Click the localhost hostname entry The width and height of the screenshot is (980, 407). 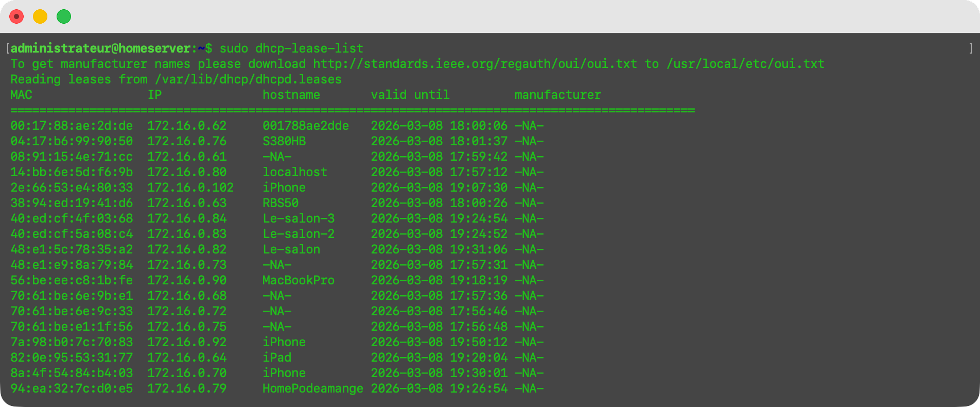[x=295, y=172]
